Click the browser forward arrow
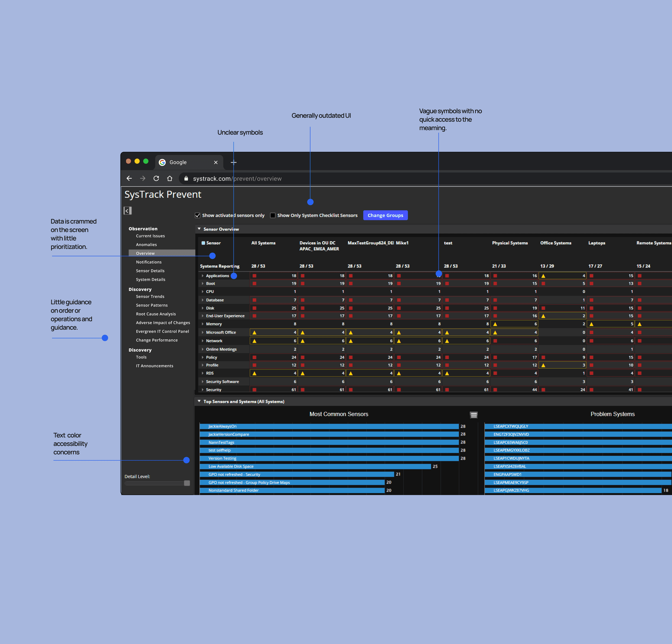 click(143, 178)
